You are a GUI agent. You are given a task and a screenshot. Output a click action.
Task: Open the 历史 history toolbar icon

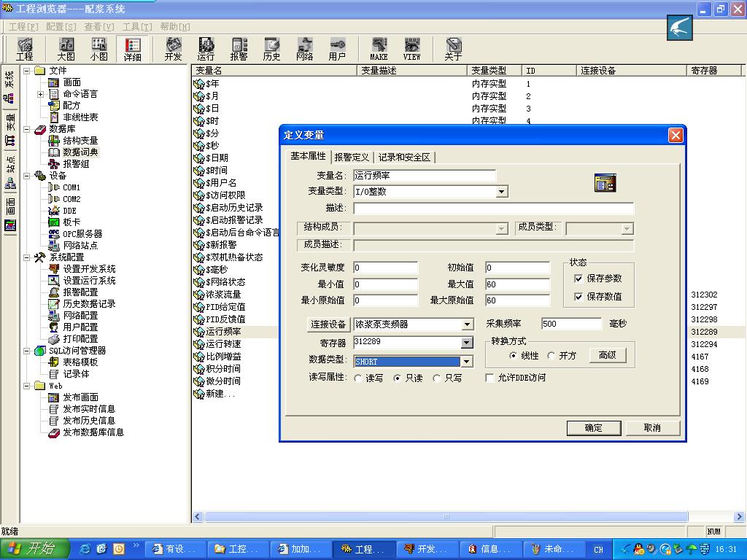[x=271, y=49]
